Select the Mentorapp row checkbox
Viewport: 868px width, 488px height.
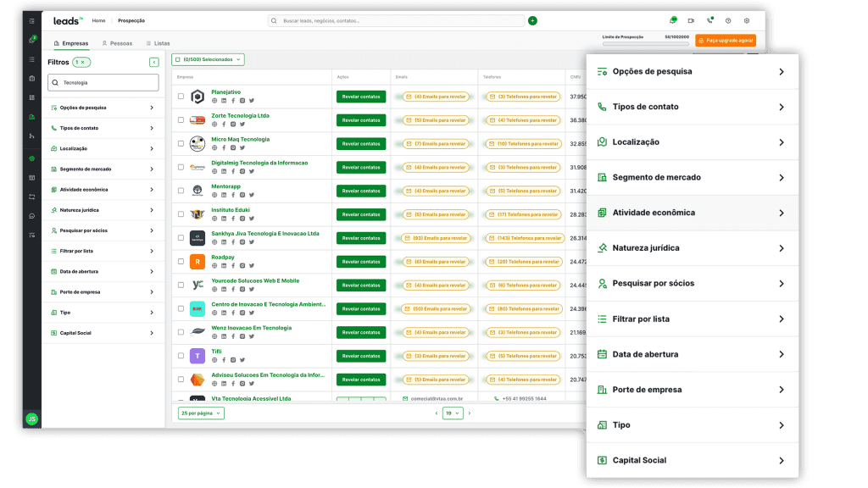[x=181, y=191]
